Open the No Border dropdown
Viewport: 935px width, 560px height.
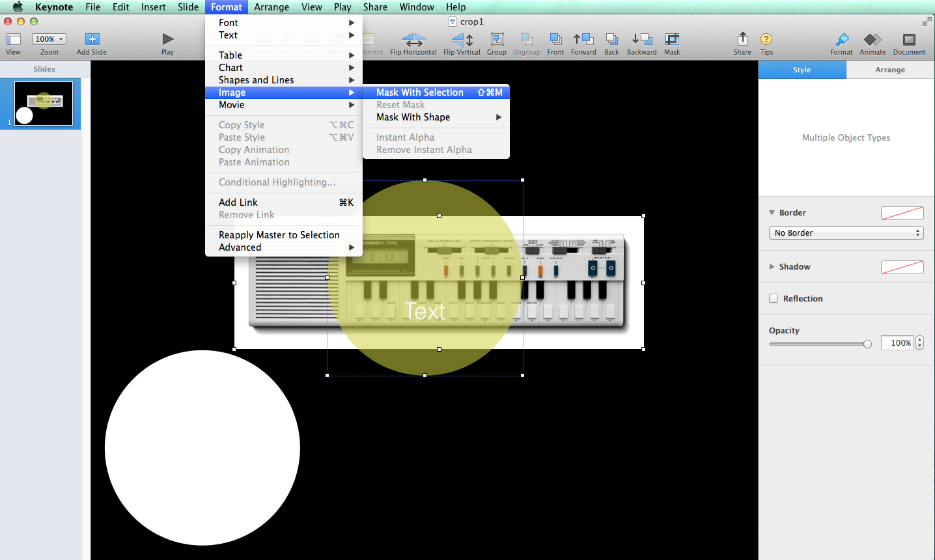(x=846, y=232)
